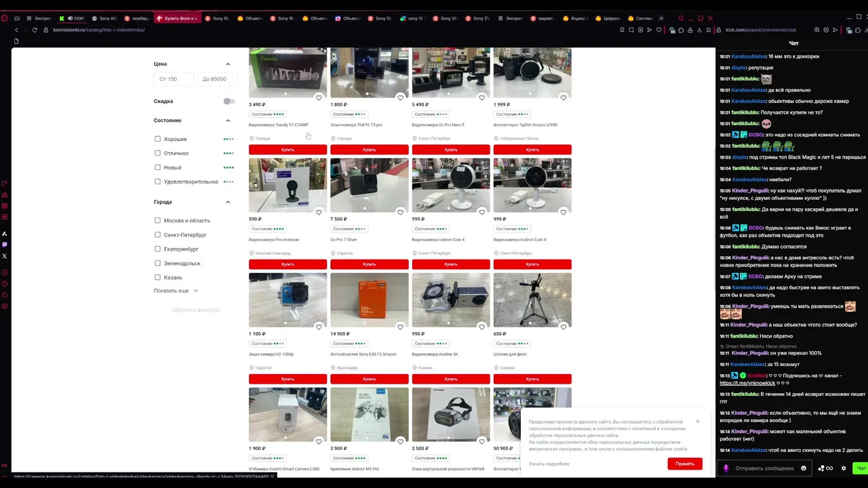This screenshot has width=868, height=488.
Task: Favorite the ThiEYE T5 pro listing
Action: coord(400,98)
